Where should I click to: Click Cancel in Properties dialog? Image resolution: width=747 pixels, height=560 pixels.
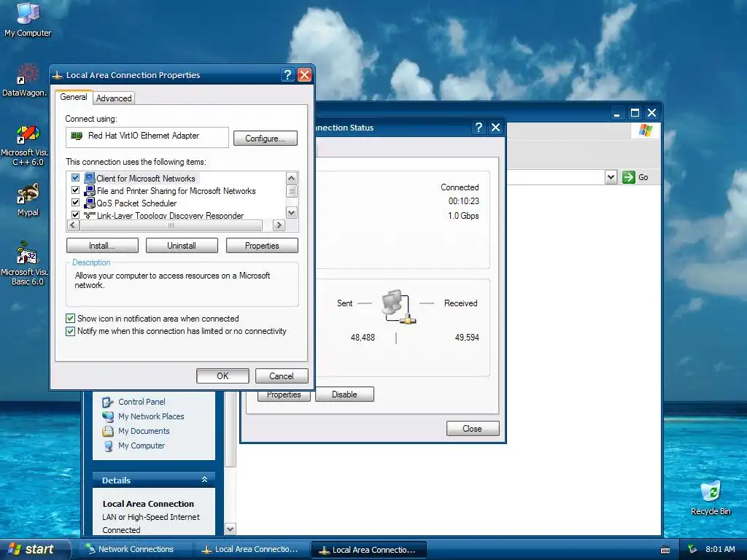pyautogui.click(x=282, y=376)
